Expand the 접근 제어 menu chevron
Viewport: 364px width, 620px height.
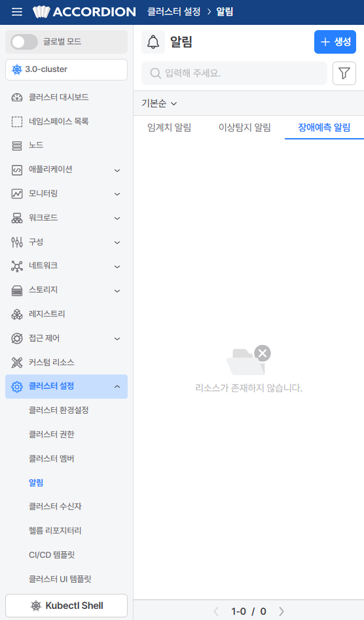(117, 339)
